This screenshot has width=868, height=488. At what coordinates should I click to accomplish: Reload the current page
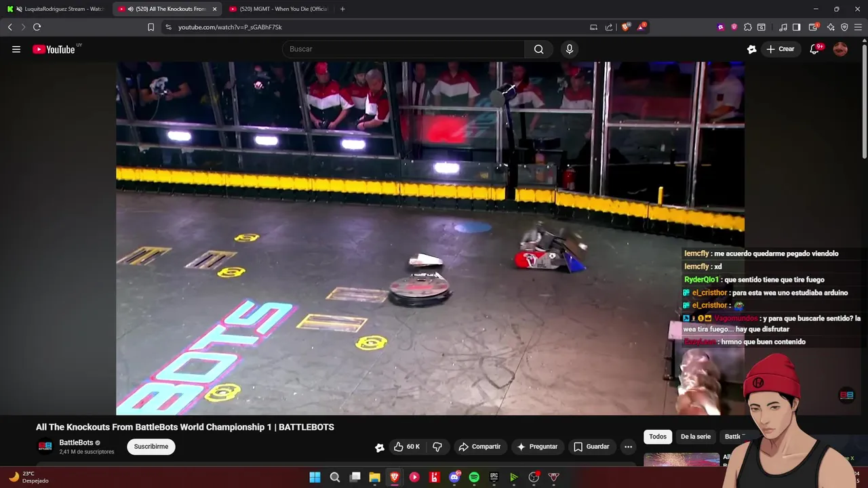coord(37,27)
